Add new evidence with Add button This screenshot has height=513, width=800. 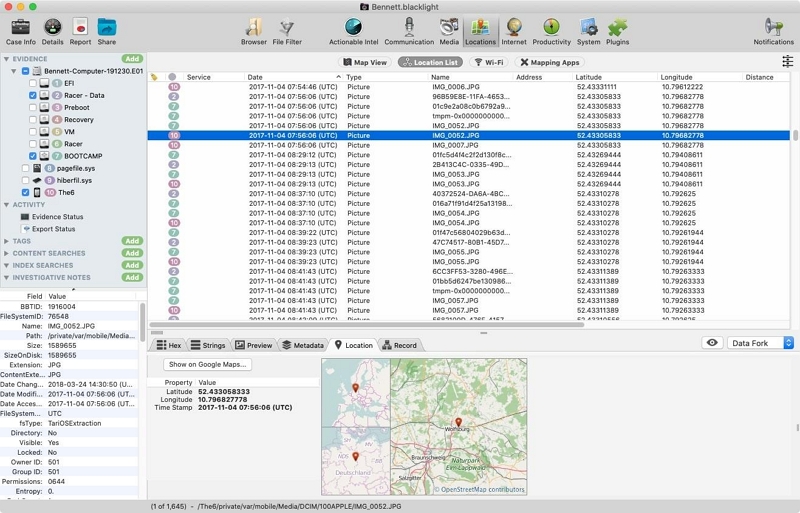[132, 59]
